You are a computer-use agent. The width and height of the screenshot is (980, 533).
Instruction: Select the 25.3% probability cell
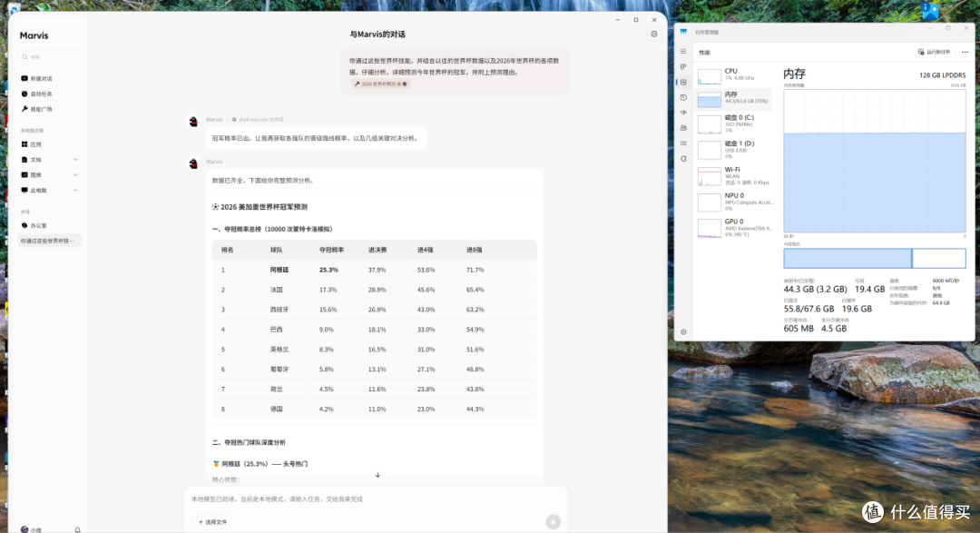click(x=328, y=270)
